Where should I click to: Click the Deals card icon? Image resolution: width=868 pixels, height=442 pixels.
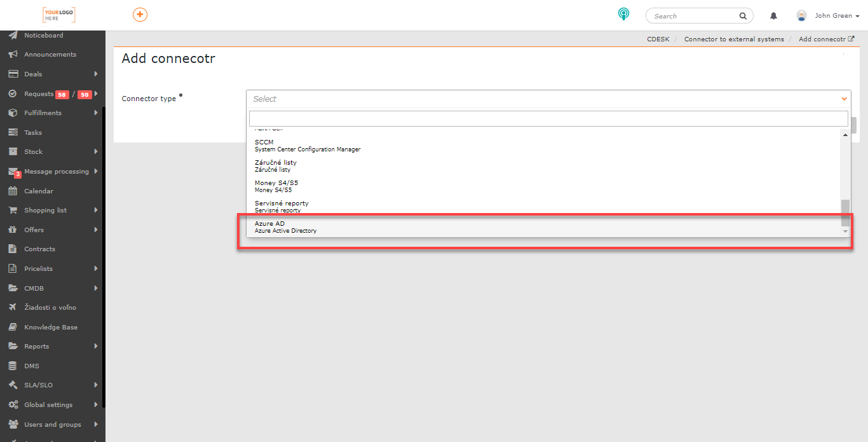tap(13, 74)
